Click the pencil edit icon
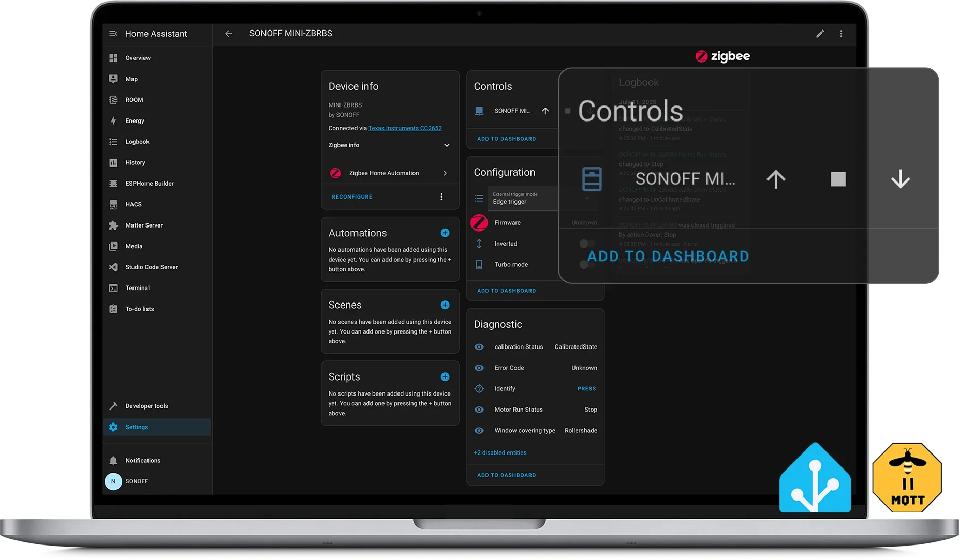 (820, 34)
